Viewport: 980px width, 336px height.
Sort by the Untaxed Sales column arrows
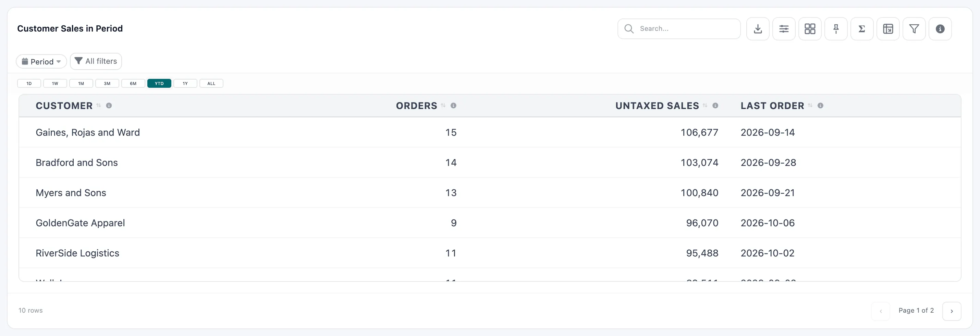pos(705,105)
